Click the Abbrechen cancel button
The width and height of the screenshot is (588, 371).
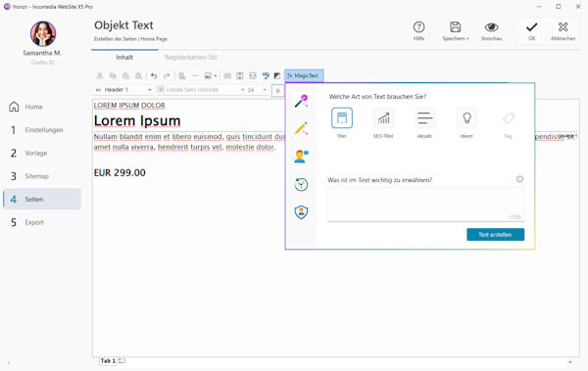point(563,30)
